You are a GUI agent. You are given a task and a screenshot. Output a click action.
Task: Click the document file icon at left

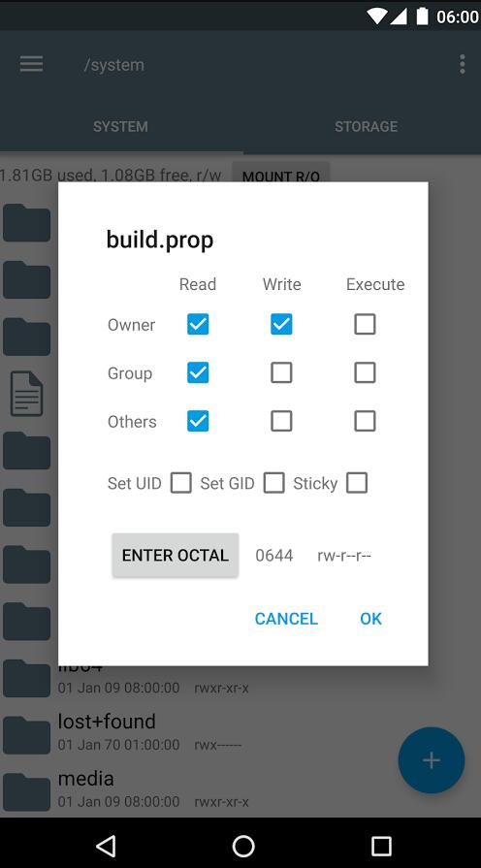click(x=26, y=394)
